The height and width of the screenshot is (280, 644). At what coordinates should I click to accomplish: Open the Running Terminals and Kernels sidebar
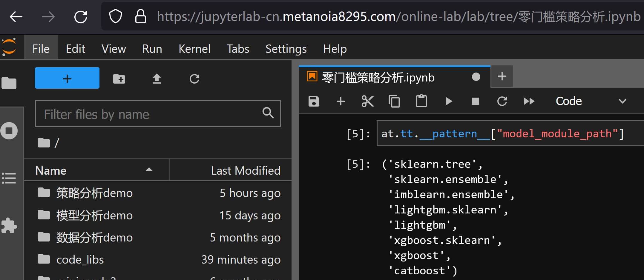point(9,131)
